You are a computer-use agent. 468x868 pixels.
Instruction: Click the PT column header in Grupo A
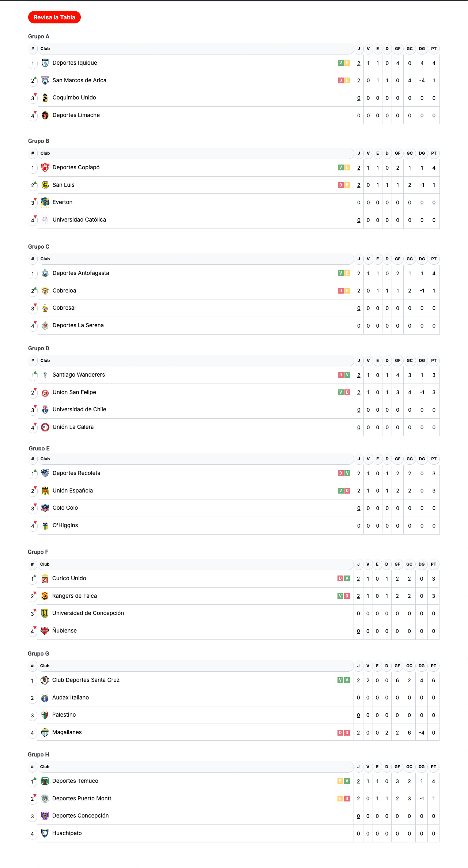click(x=434, y=49)
